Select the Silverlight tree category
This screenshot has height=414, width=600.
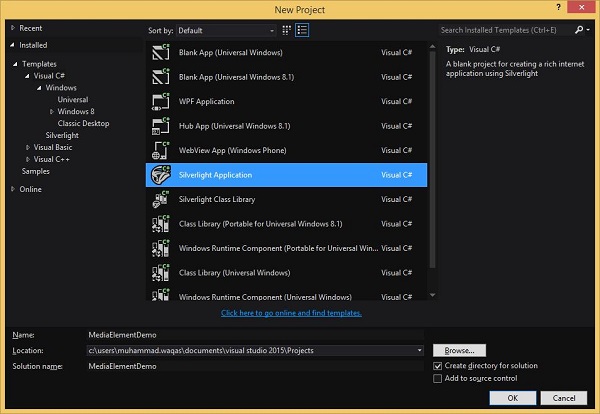[62, 135]
